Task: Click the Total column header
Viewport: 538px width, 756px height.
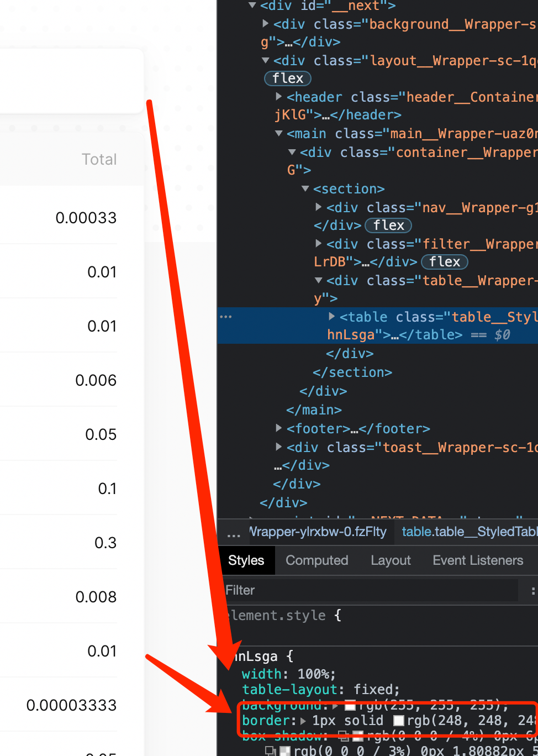Action: 99,159
